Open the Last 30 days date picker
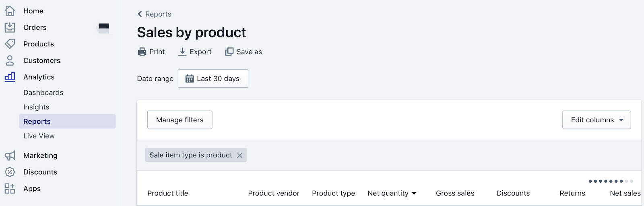Viewport: 644px width, 206px height. coord(213,78)
